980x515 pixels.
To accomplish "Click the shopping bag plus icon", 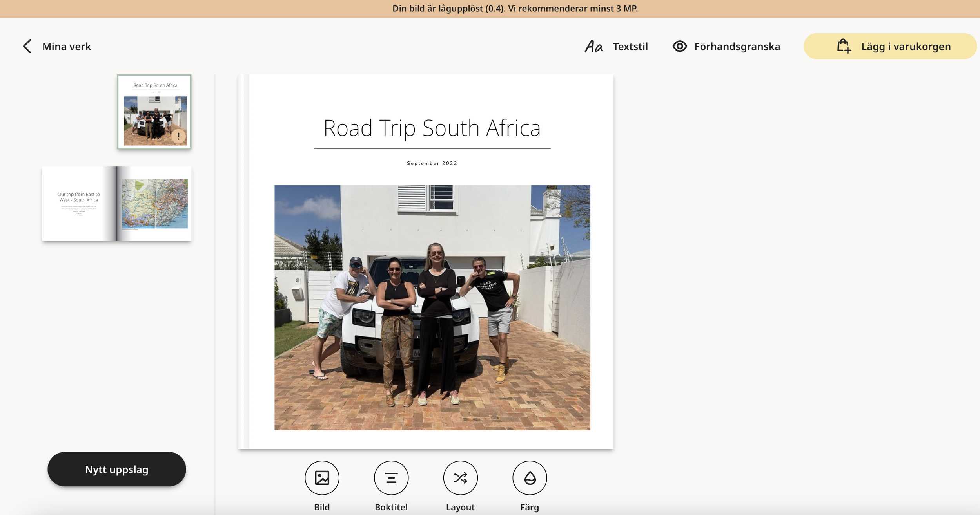I will tap(844, 46).
